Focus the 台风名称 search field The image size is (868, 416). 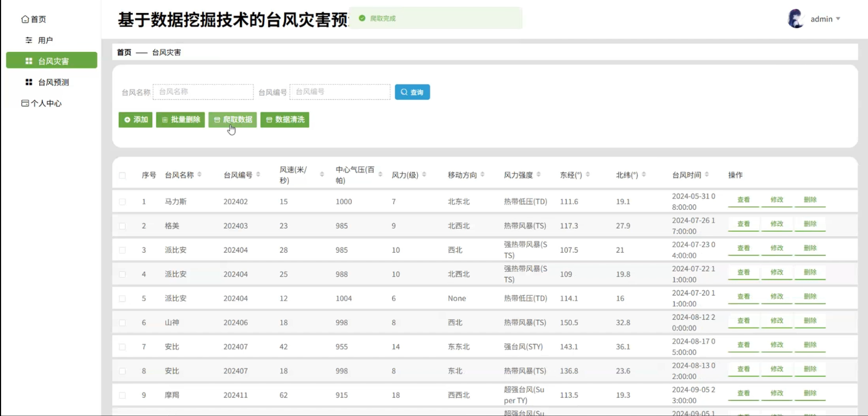click(203, 92)
